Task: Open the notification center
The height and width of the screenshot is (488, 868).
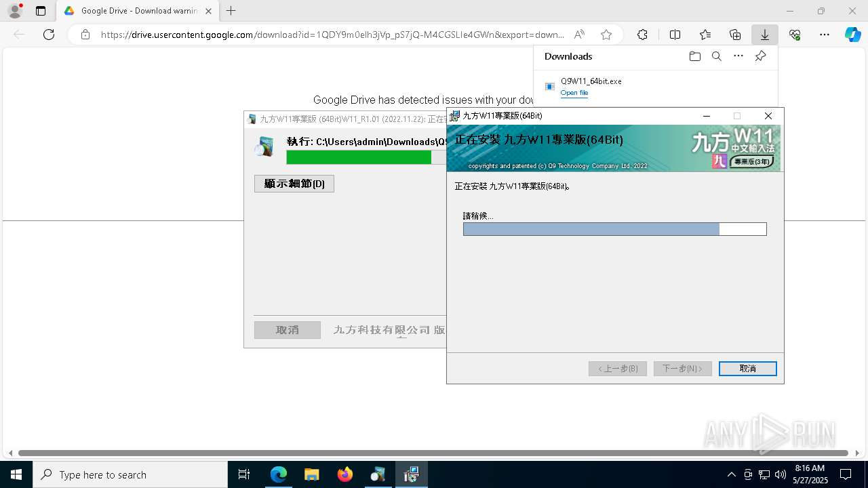Action: (x=846, y=474)
